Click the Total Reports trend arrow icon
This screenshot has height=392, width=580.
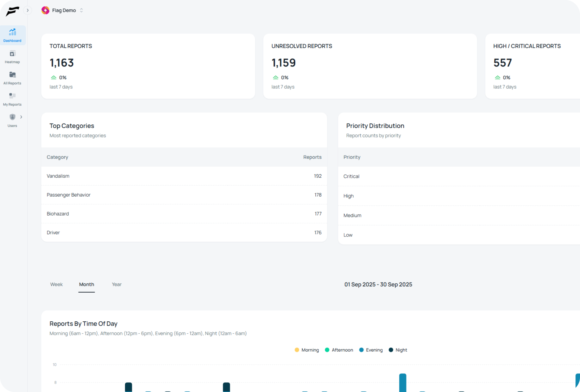coord(54,78)
